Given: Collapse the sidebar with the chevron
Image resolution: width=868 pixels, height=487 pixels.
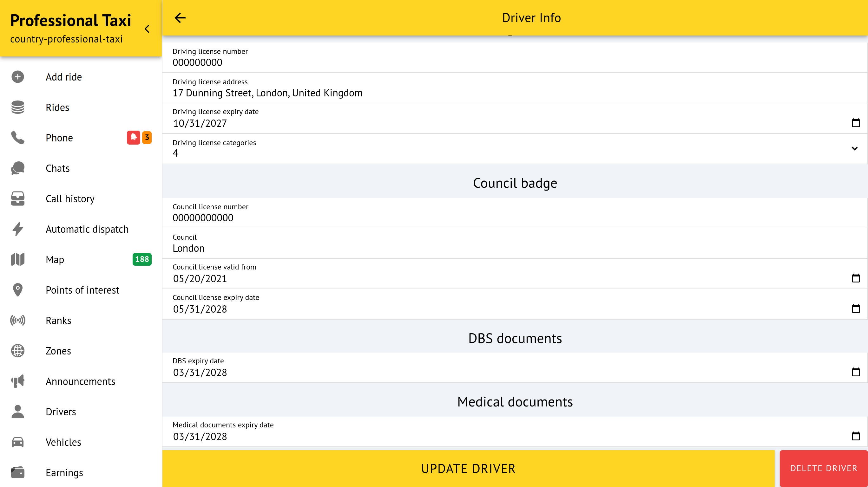Looking at the screenshot, I should (147, 29).
